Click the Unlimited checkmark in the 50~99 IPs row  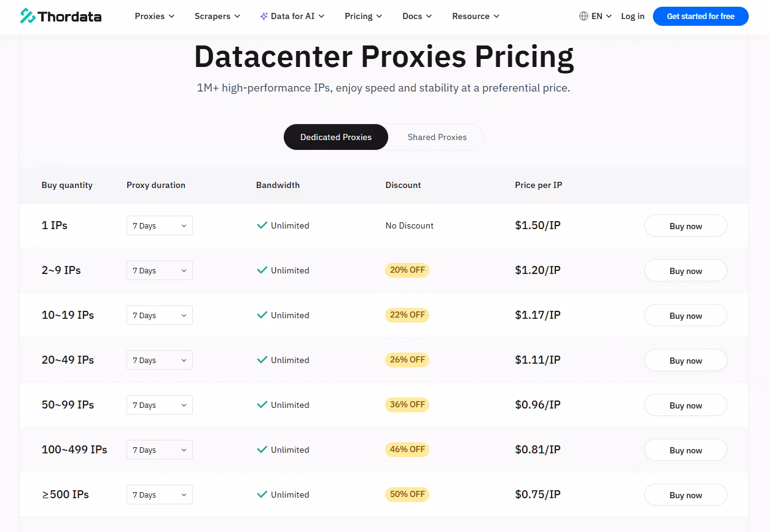click(x=262, y=405)
